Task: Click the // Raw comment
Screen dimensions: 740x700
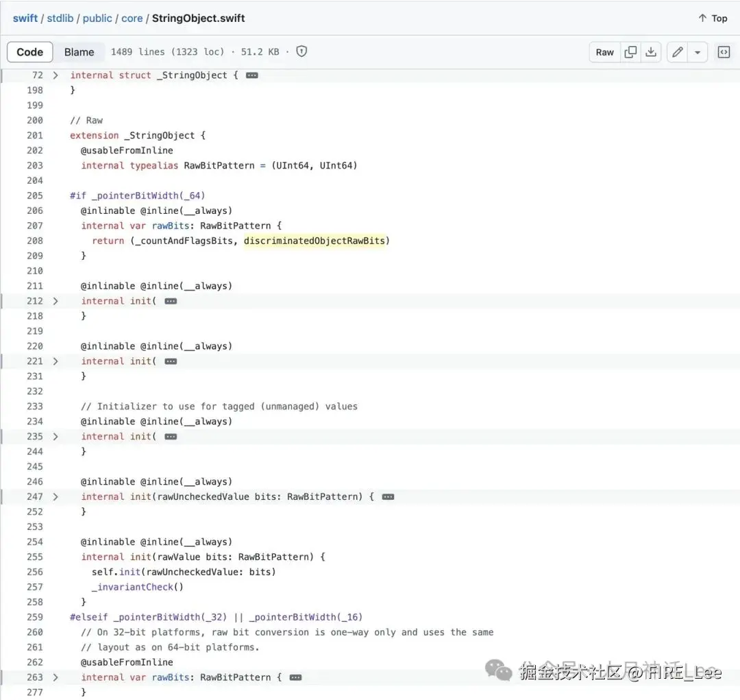Action: point(86,121)
